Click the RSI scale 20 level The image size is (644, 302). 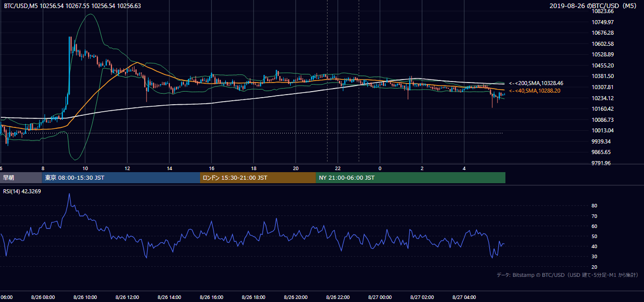tap(595, 267)
